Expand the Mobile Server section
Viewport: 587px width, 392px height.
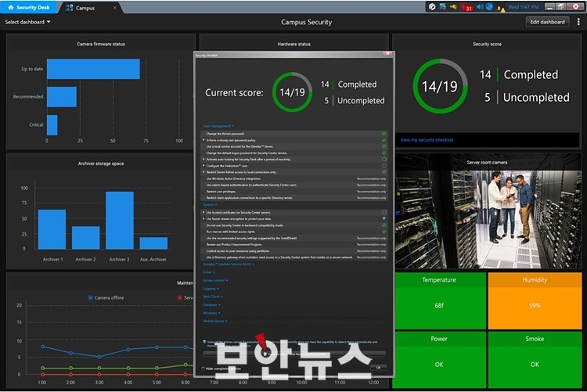click(x=215, y=321)
